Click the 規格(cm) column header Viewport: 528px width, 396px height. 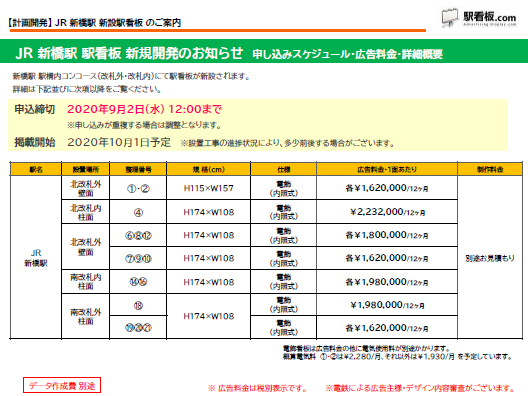click(208, 169)
